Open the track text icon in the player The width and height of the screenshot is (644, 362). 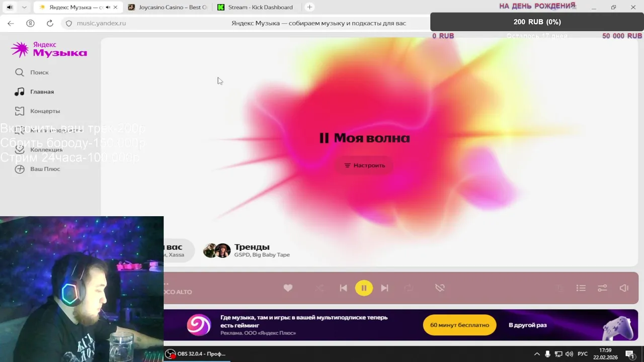tap(559, 288)
